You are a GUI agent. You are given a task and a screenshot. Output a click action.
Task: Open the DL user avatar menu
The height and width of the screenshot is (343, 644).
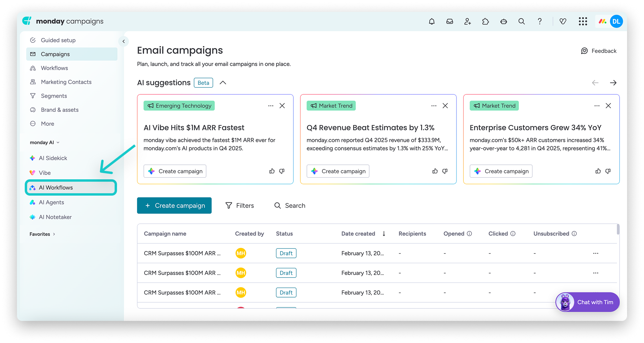(616, 21)
